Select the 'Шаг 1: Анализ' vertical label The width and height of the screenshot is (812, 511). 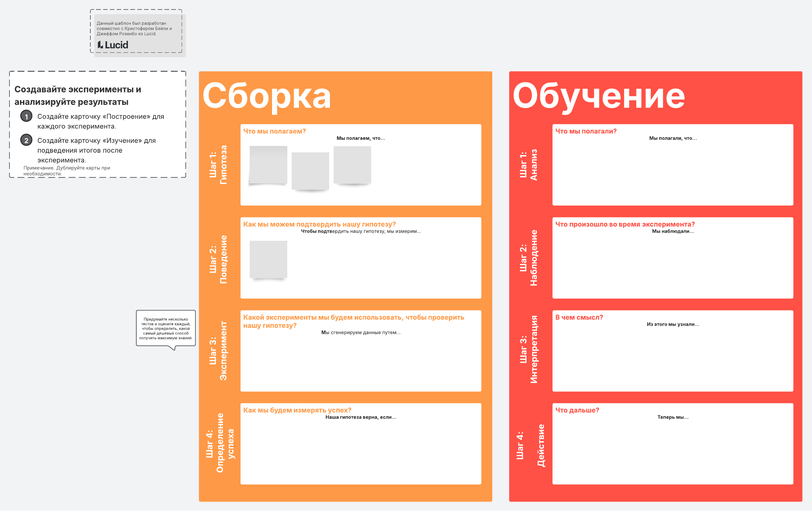pos(528,165)
